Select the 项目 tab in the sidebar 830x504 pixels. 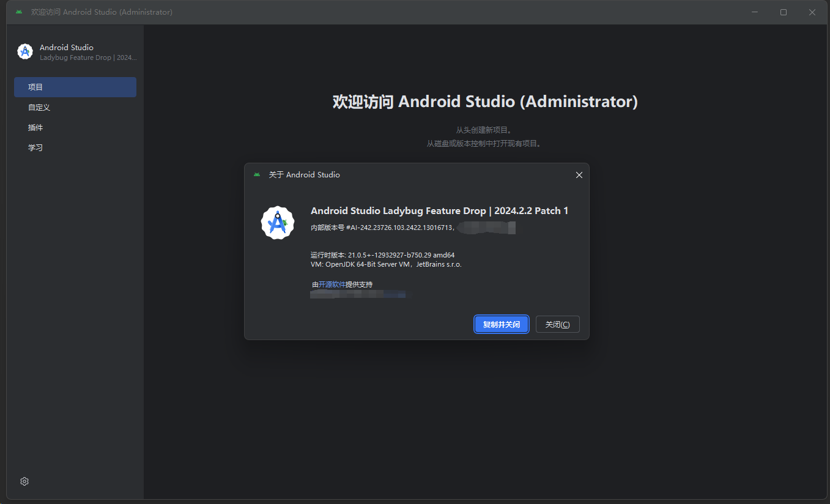point(75,87)
